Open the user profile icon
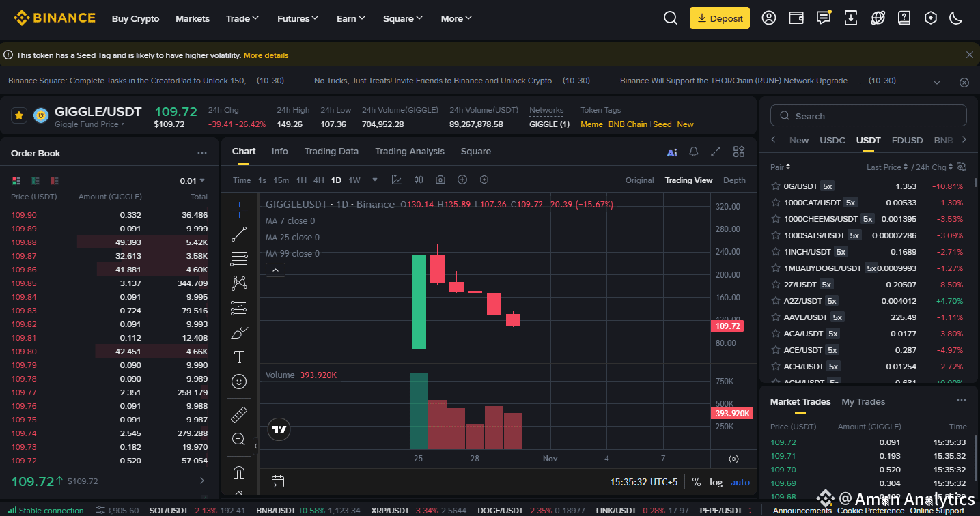This screenshot has width=980, height=516. click(769, 18)
